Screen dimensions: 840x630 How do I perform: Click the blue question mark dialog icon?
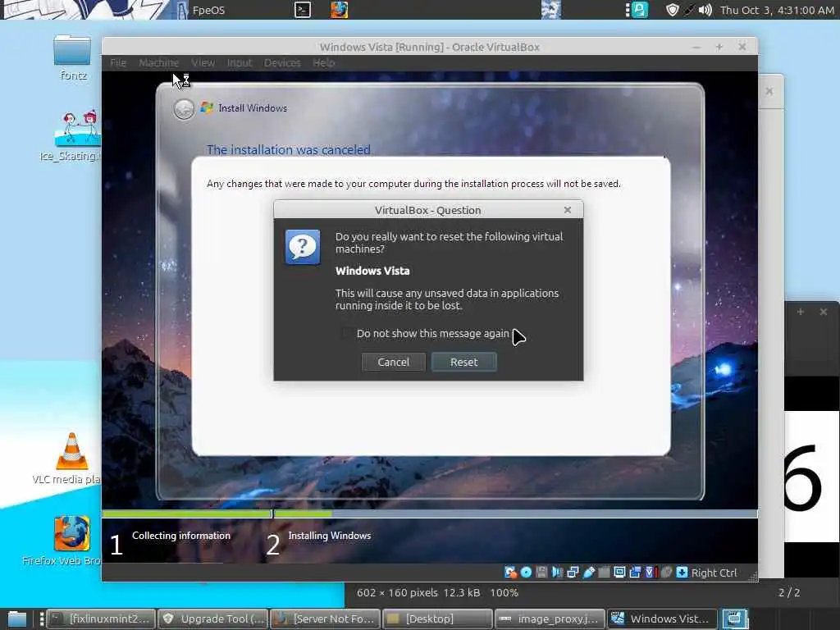[303, 247]
